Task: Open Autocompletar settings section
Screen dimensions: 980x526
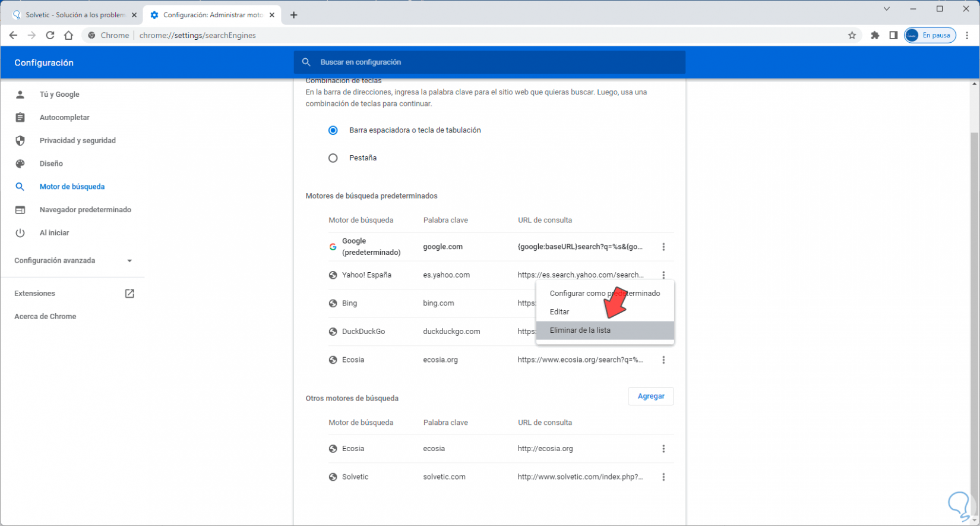Action: coord(65,118)
